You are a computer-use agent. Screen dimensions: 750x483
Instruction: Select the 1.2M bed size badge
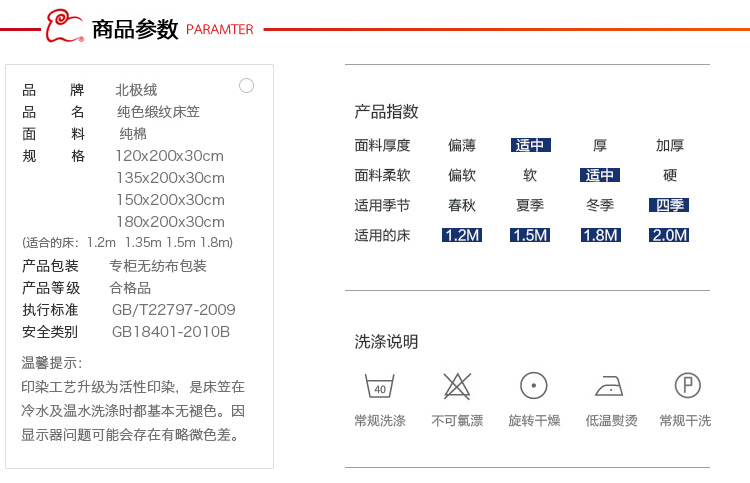coord(462,235)
